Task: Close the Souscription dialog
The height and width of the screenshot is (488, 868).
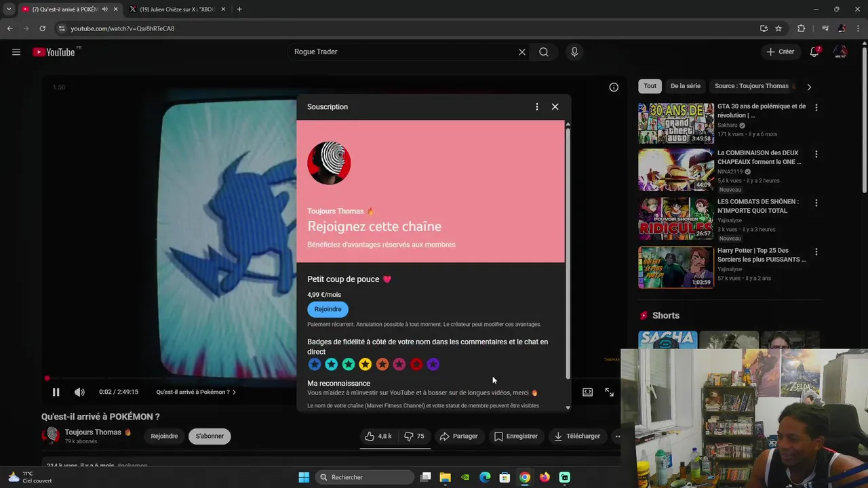Action: point(555,106)
